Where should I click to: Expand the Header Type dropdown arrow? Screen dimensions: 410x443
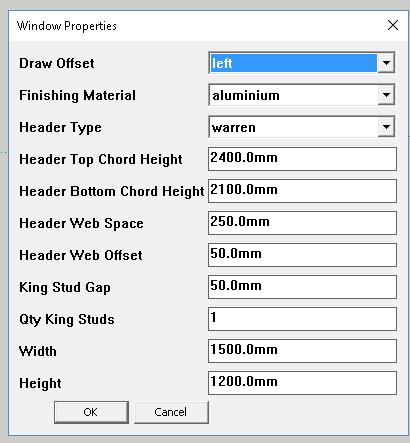386,127
